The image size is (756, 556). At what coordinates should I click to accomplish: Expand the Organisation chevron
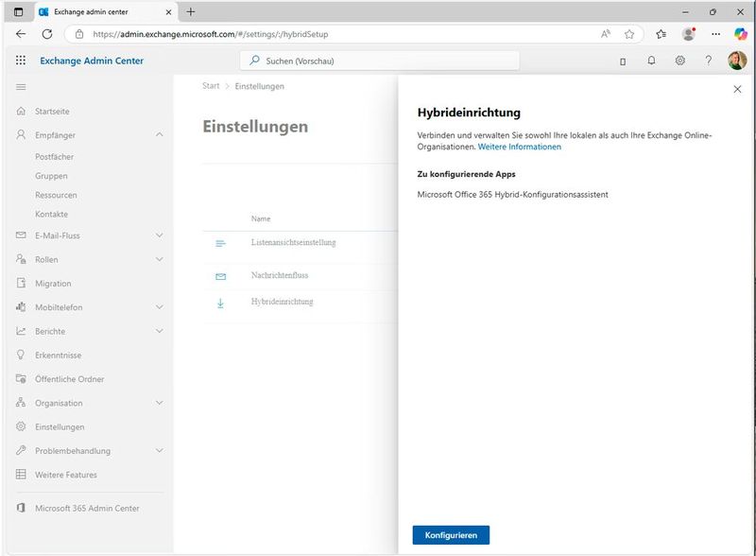click(160, 403)
